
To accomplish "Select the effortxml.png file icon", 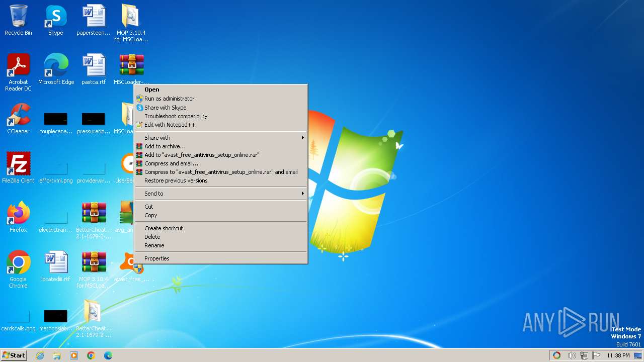I will (56, 171).
